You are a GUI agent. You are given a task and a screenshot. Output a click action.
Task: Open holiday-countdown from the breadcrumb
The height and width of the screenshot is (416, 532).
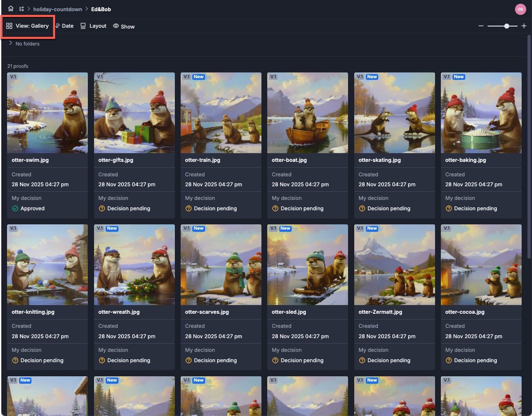click(58, 9)
